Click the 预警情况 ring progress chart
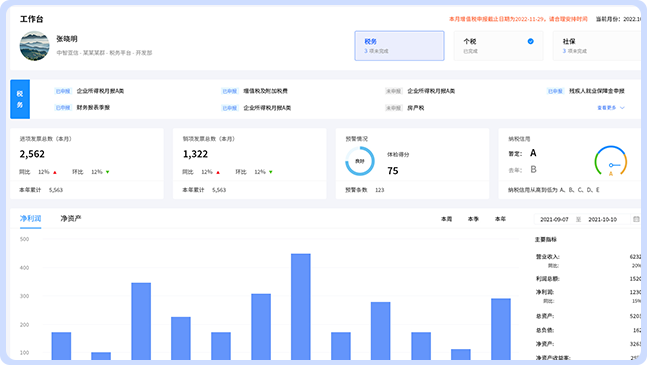The width and height of the screenshot is (647, 365). (360, 161)
